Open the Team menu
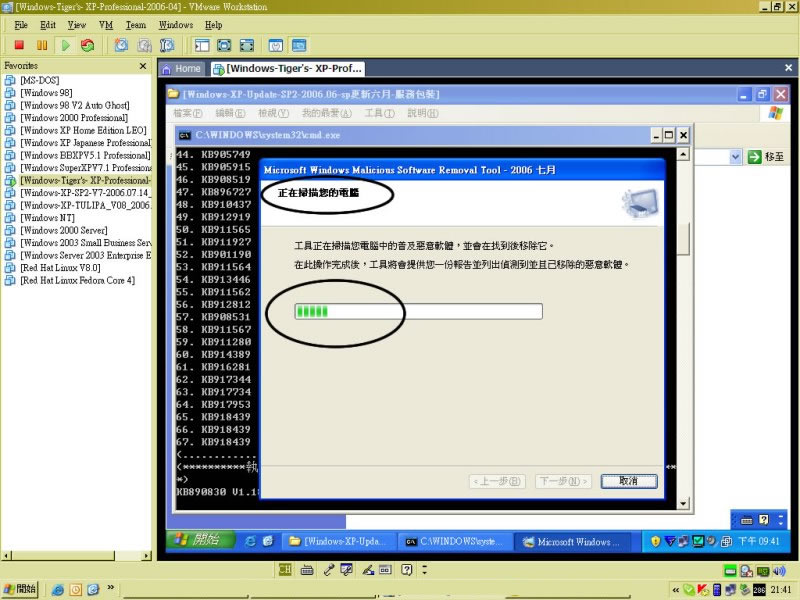 [x=136, y=25]
